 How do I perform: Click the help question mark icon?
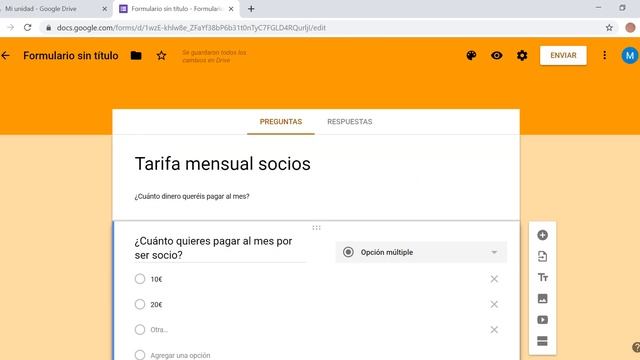(x=636, y=347)
